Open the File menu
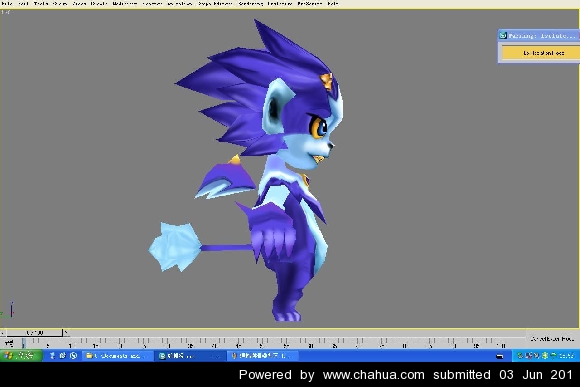The image size is (580, 387). point(6,3)
